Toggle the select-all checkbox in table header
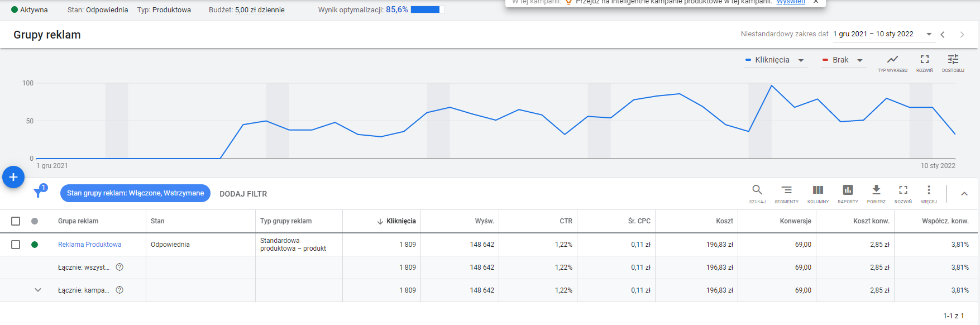Image resolution: width=980 pixels, height=325 pixels. coord(16,221)
